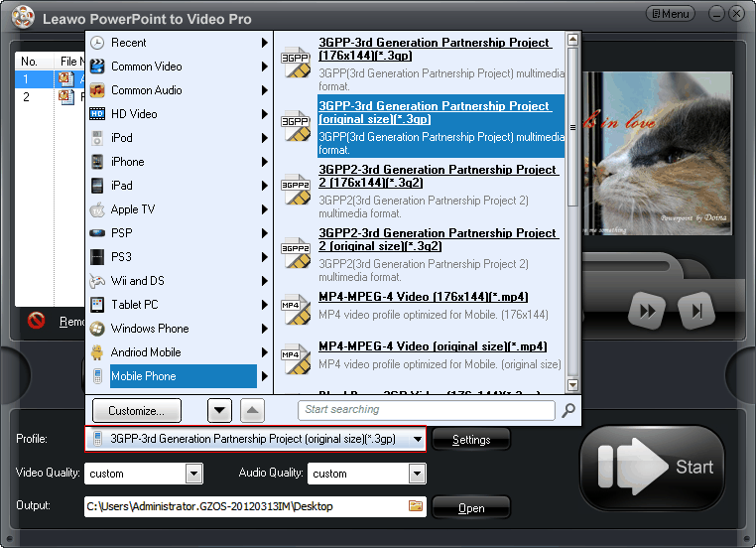Click the Apple TV icon

[x=97, y=209]
